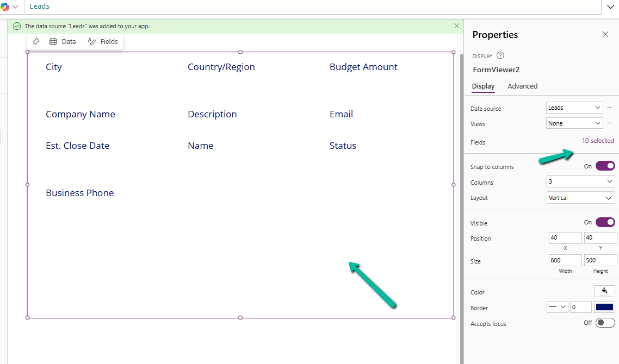Edit the form Width input field
Screen dimensions: 619x364
[x=565, y=260]
